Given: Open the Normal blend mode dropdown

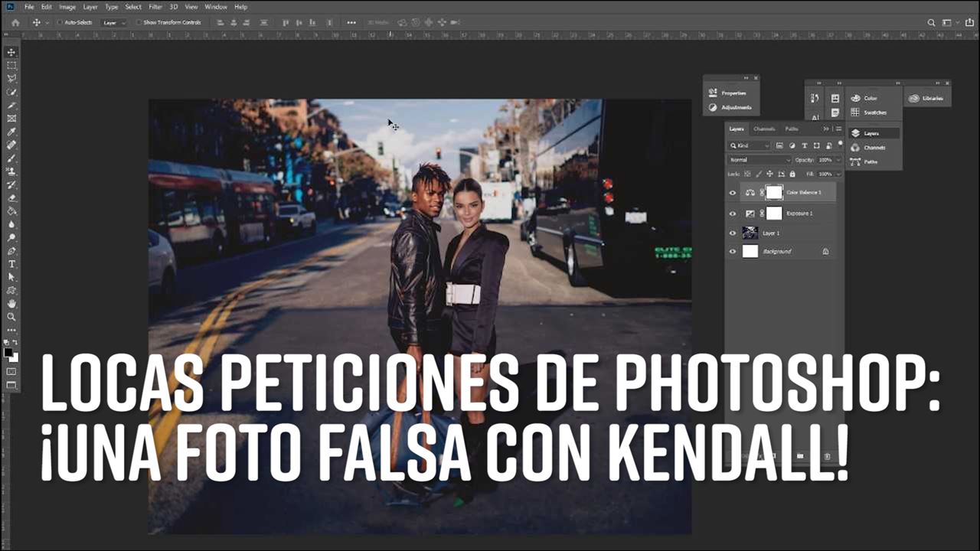Looking at the screenshot, I should (759, 160).
